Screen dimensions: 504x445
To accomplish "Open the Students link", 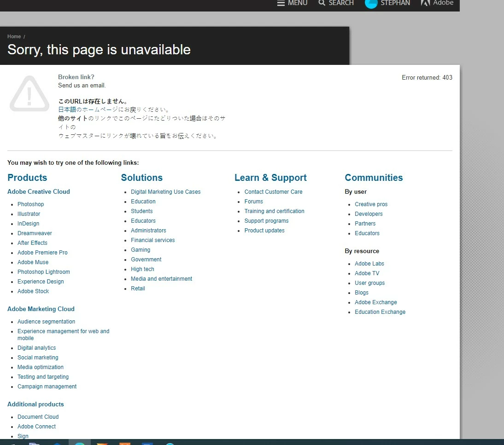I will coord(142,211).
